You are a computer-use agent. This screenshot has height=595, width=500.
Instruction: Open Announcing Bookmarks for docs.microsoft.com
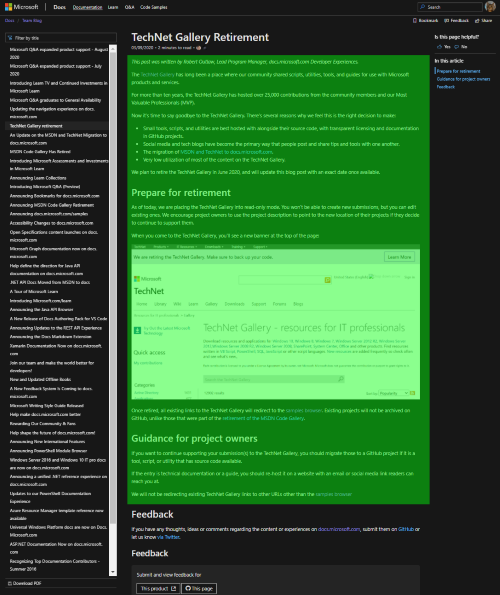(54, 196)
